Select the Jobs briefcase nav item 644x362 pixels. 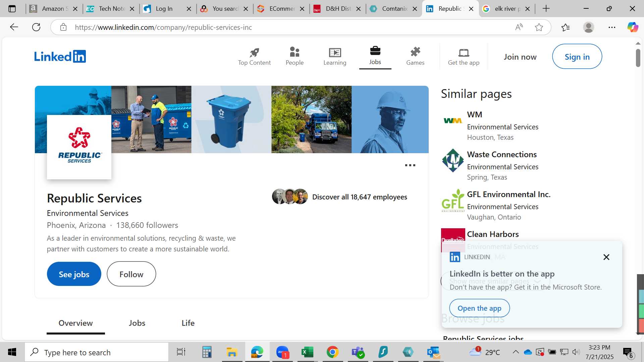[x=375, y=56]
